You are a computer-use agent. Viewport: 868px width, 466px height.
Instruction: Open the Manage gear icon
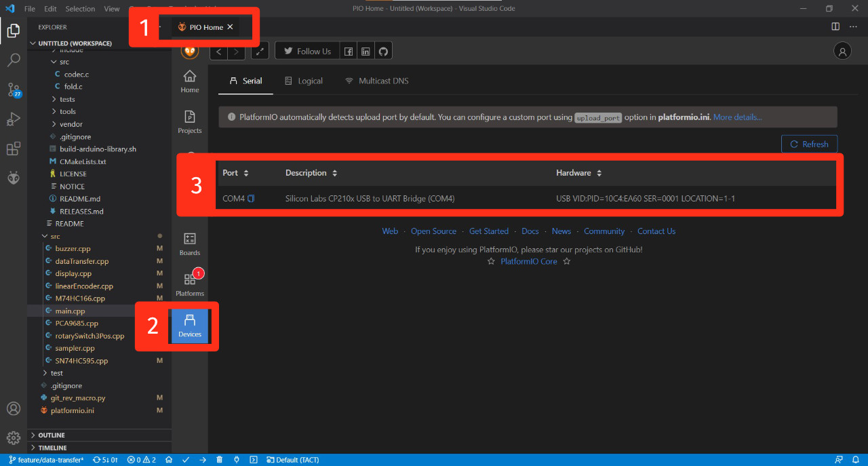pyautogui.click(x=13, y=438)
